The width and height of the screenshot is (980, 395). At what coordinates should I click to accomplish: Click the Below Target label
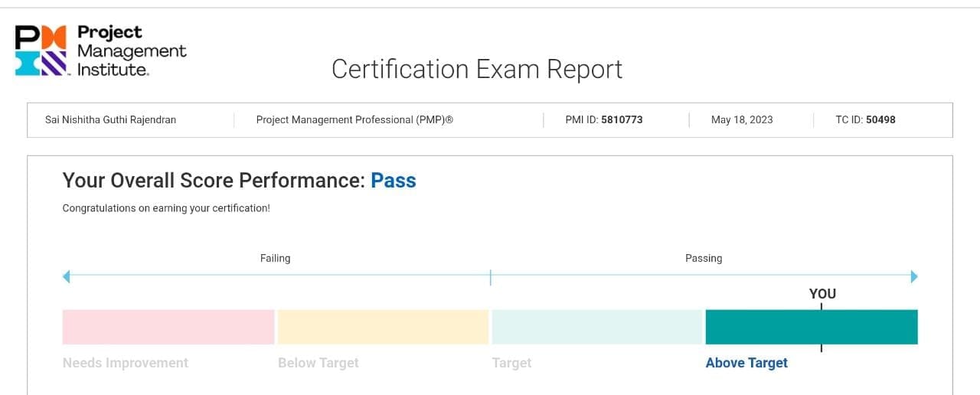(318, 363)
